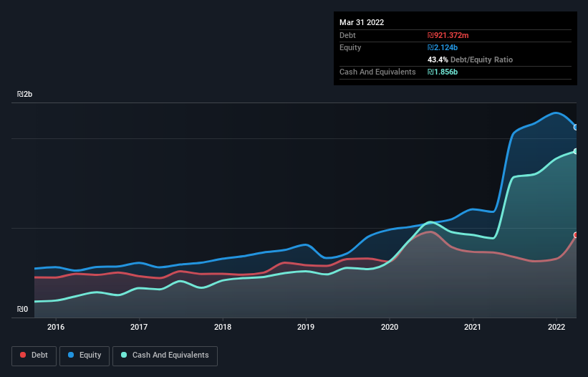Click the Mar 31 2022 tooltip date
This screenshot has height=377, width=588.
(362, 22)
